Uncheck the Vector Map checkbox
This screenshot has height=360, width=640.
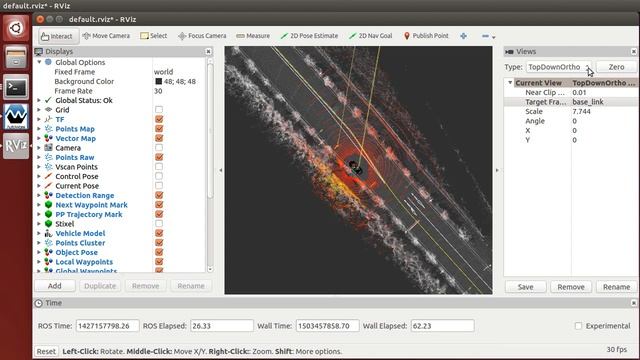point(159,138)
